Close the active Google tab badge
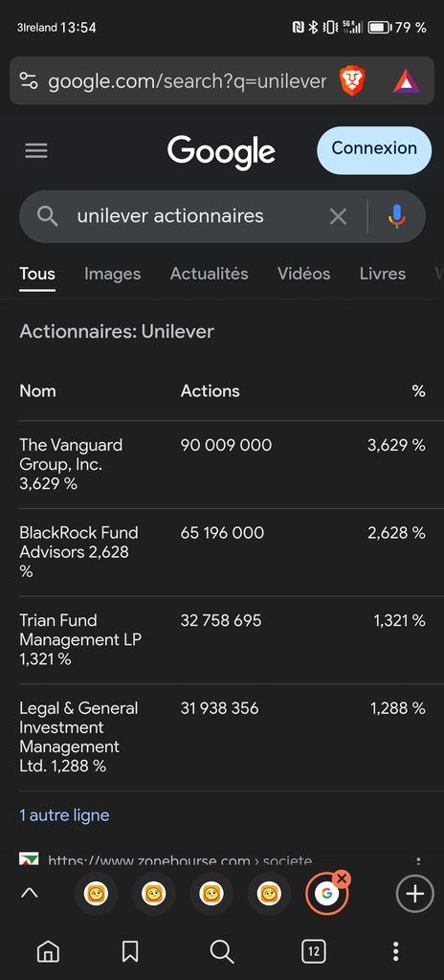444x980 pixels. 342,880
